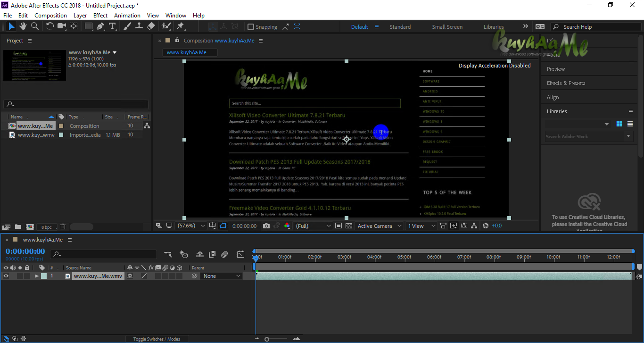Toggle Draft 3D in timeline
Image resolution: width=644 pixels, height=343 pixels.
[184, 254]
